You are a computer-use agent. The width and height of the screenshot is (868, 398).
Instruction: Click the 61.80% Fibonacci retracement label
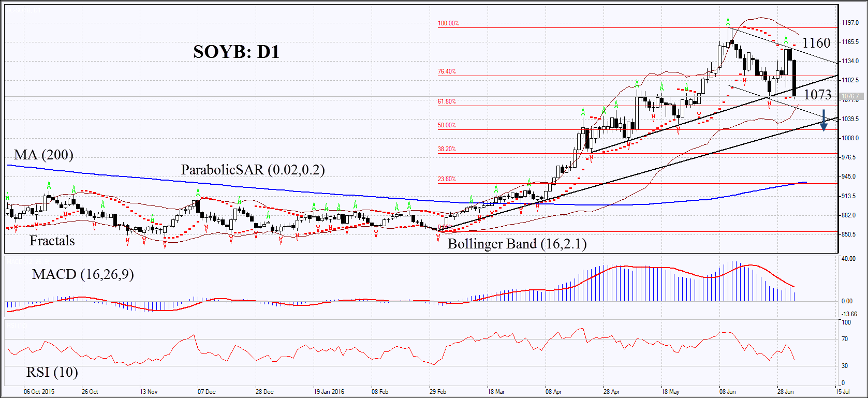coord(447,101)
